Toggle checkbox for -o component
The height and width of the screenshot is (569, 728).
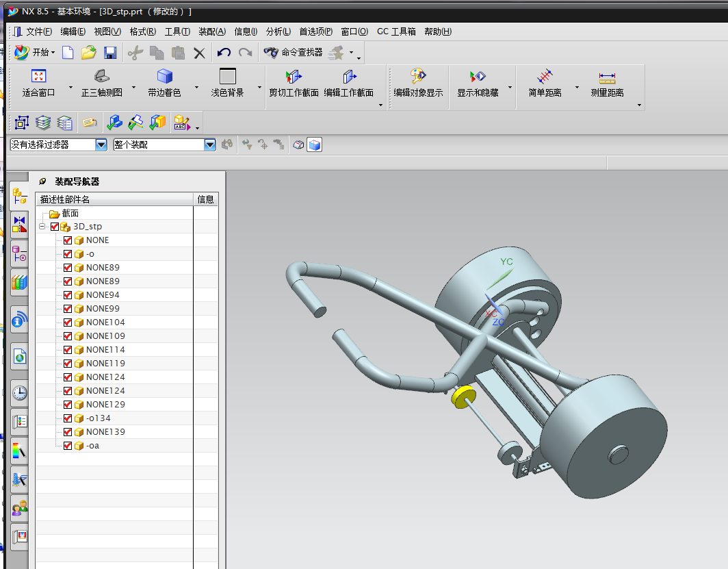[x=68, y=254]
